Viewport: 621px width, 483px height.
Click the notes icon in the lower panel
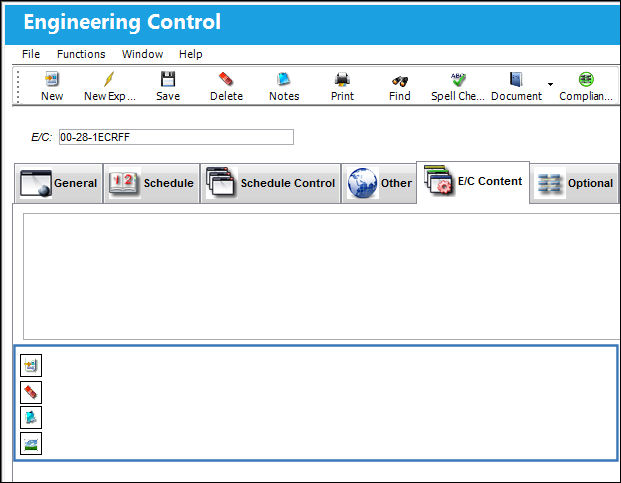point(31,417)
